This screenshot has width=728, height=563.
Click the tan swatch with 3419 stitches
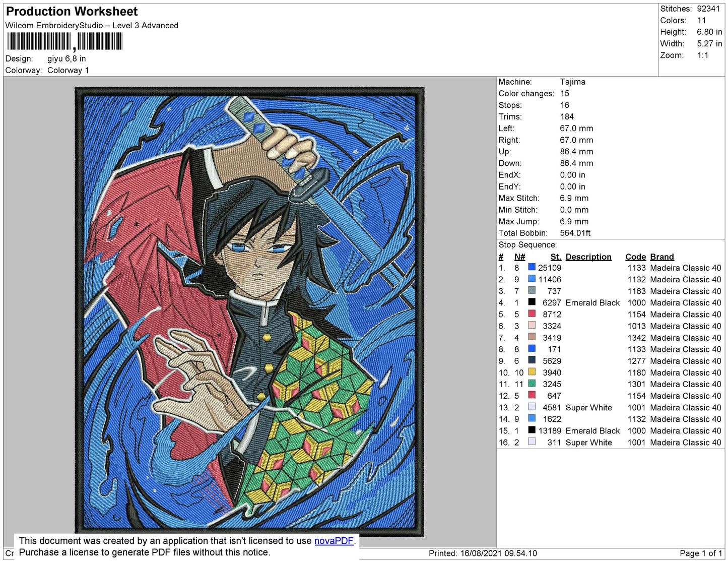pos(532,337)
